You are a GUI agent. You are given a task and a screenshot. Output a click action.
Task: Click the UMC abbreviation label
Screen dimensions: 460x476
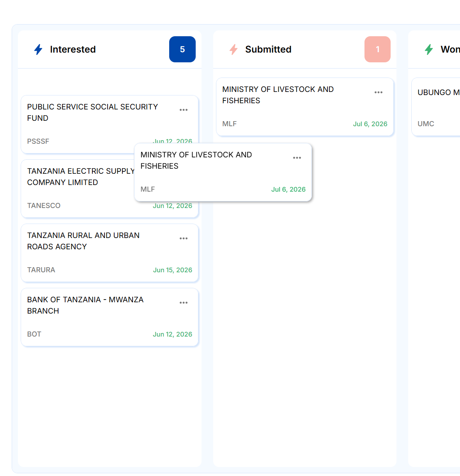(x=426, y=124)
